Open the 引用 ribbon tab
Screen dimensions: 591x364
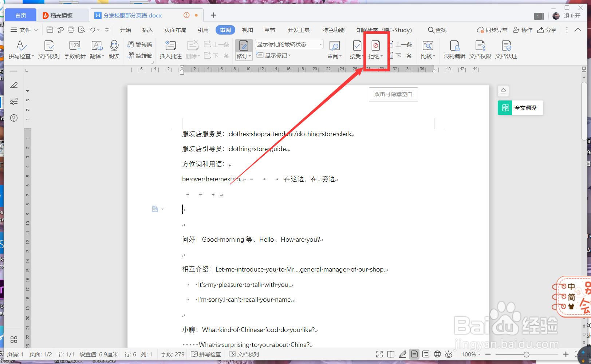click(203, 30)
